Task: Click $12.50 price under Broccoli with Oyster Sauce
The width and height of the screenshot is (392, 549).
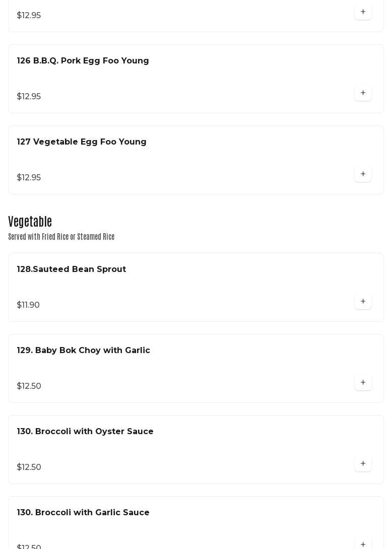Action: [29, 467]
